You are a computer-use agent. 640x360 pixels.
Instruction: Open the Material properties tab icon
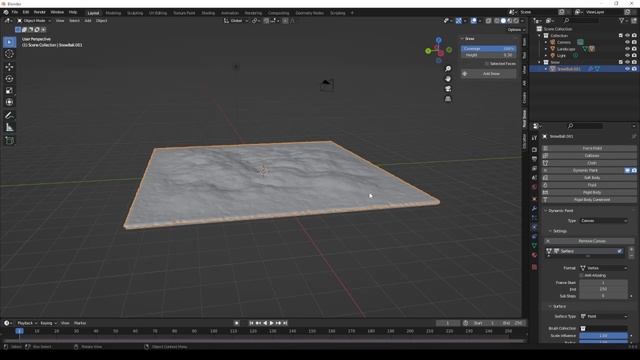click(x=534, y=255)
